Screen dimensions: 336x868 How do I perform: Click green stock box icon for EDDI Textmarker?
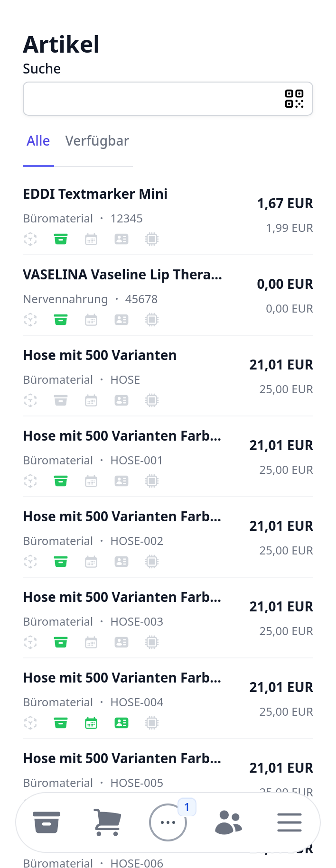(x=61, y=239)
